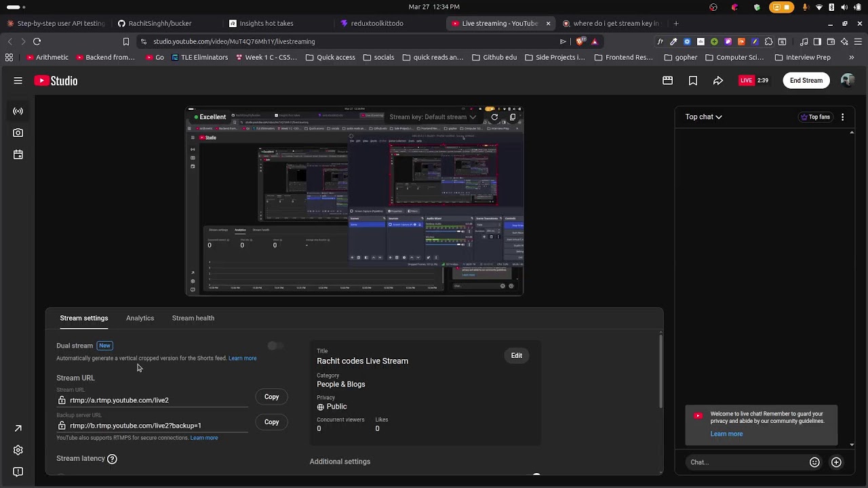Enable the Dual stream toggle
Screen dimensions: 868x488
[275, 346]
